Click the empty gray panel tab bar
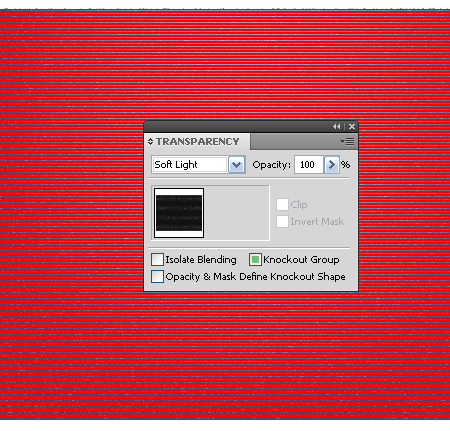 tap(295, 142)
